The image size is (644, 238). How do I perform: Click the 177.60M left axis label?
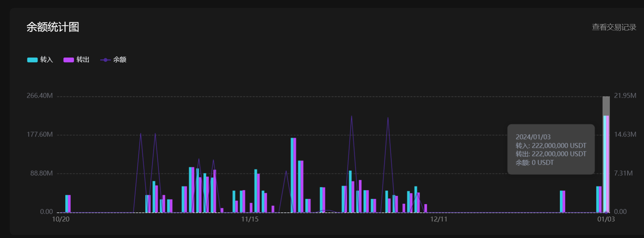39,135
